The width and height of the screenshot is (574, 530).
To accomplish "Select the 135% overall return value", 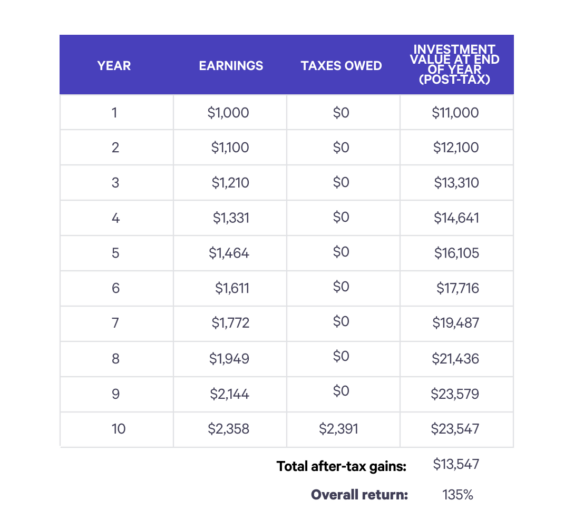I will [458, 495].
